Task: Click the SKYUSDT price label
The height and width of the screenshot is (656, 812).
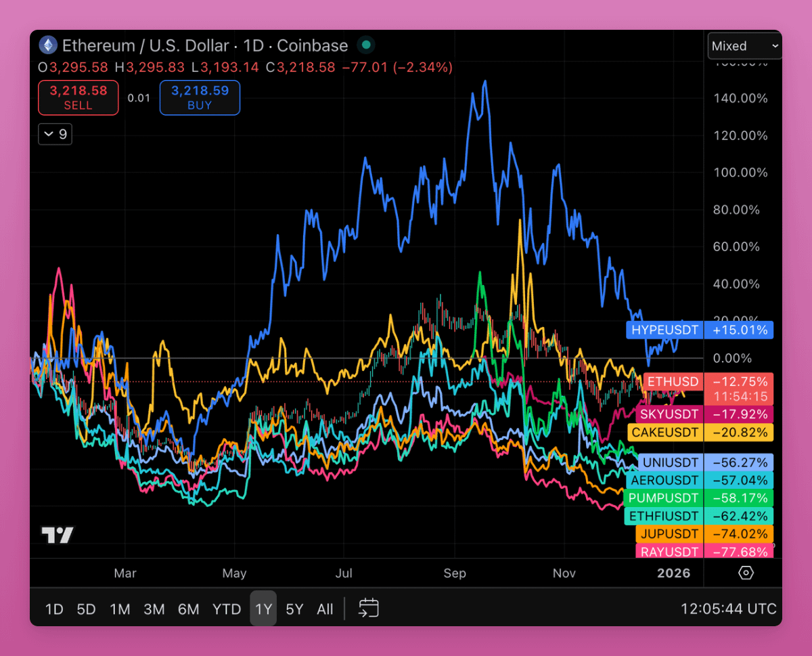Action: (x=670, y=414)
